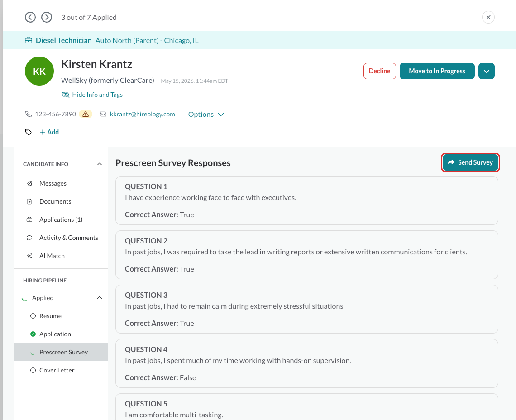The height and width of the screenshot is (420, 516).
Task: Open kkrantz@hireology.com email link
Action: [143, 114]
